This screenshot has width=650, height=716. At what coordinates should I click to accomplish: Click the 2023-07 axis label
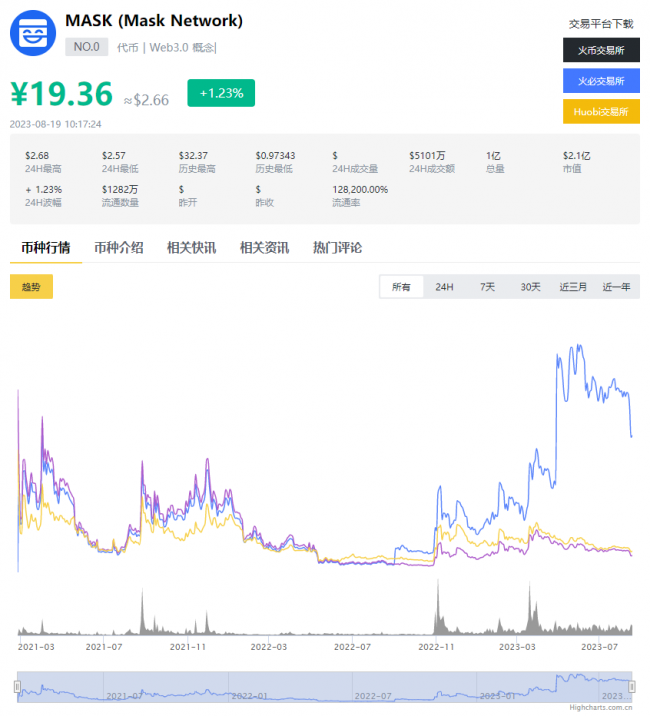(599, 647)
